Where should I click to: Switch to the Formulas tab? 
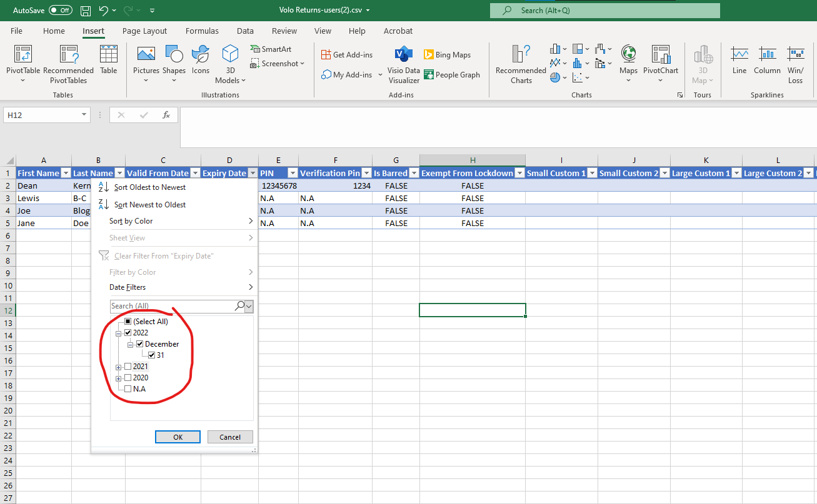click(x=201, y=31)
